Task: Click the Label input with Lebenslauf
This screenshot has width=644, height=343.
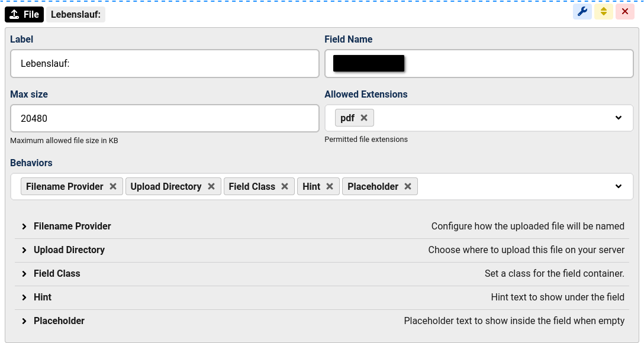Action: click(x=165, y=63)
